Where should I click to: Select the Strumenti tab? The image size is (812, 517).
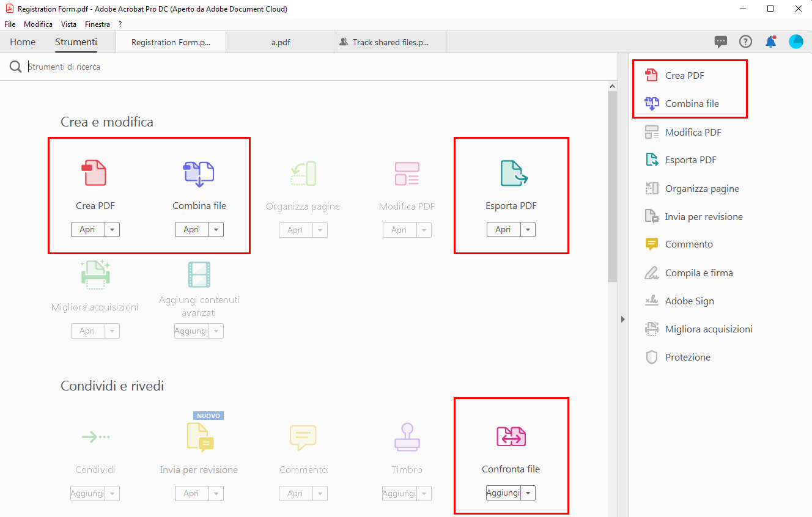coord(76,42)
